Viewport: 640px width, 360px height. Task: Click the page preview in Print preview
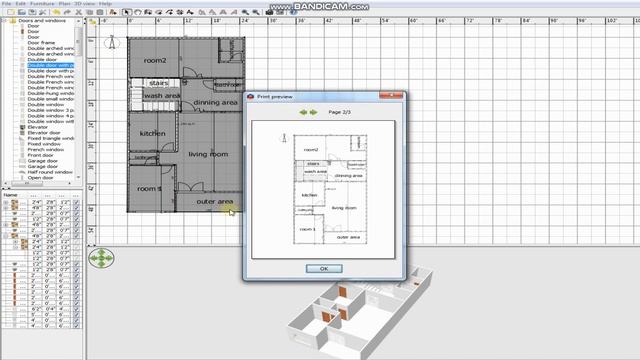click(323, 189)
